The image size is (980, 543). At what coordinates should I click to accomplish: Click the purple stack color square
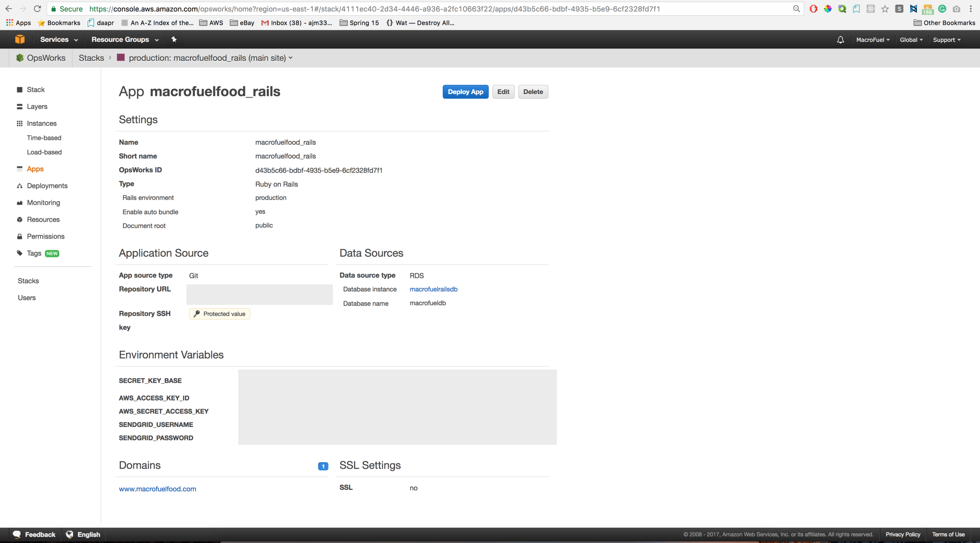point(121,57)
